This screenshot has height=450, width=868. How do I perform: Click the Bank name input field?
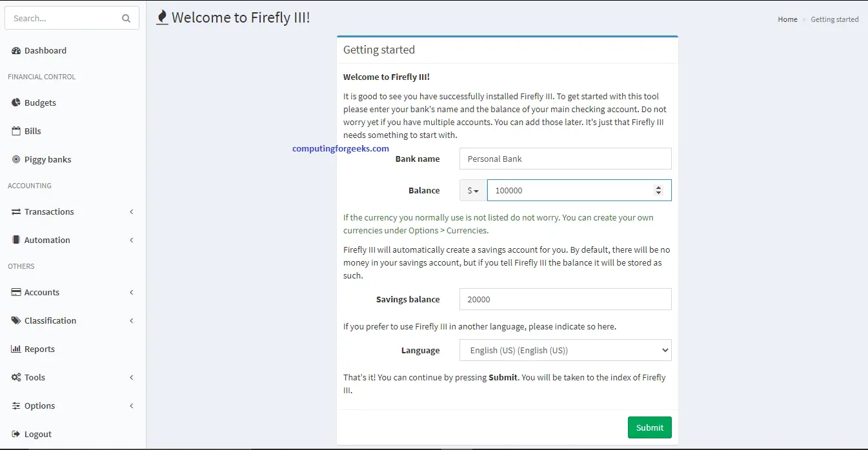[x=565, y=159]
